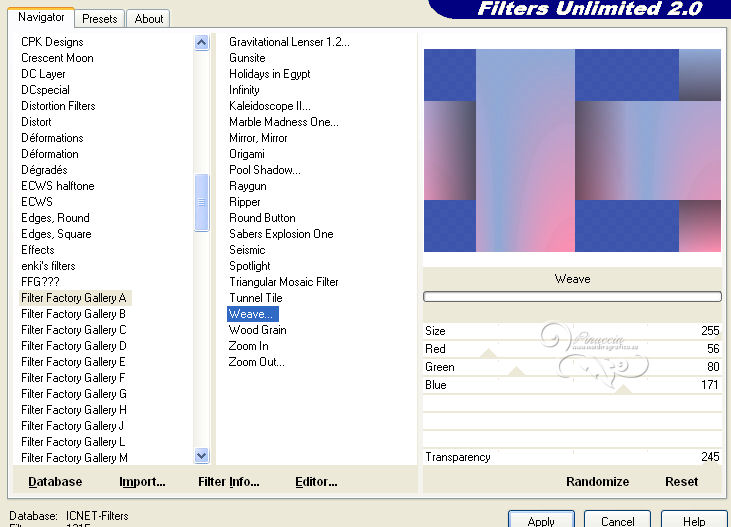Select the Navigator tab
This screenshot has height=527, width=731.
tap(41, 17)
